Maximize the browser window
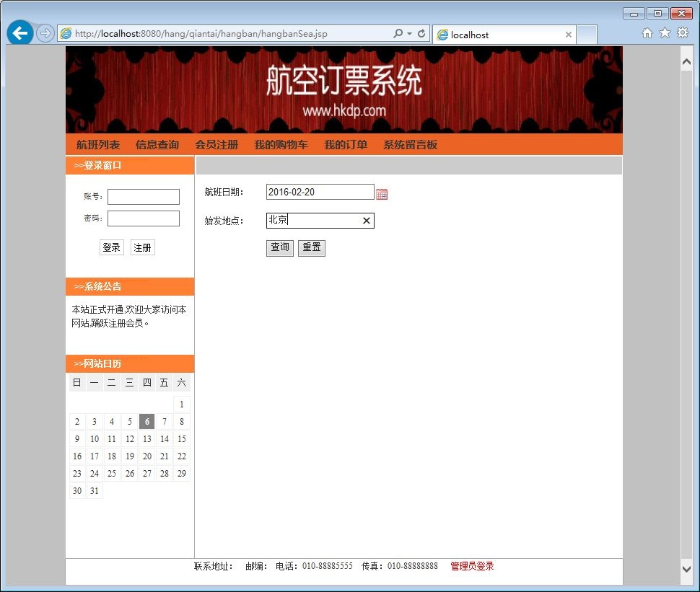 tap(657, 14)
